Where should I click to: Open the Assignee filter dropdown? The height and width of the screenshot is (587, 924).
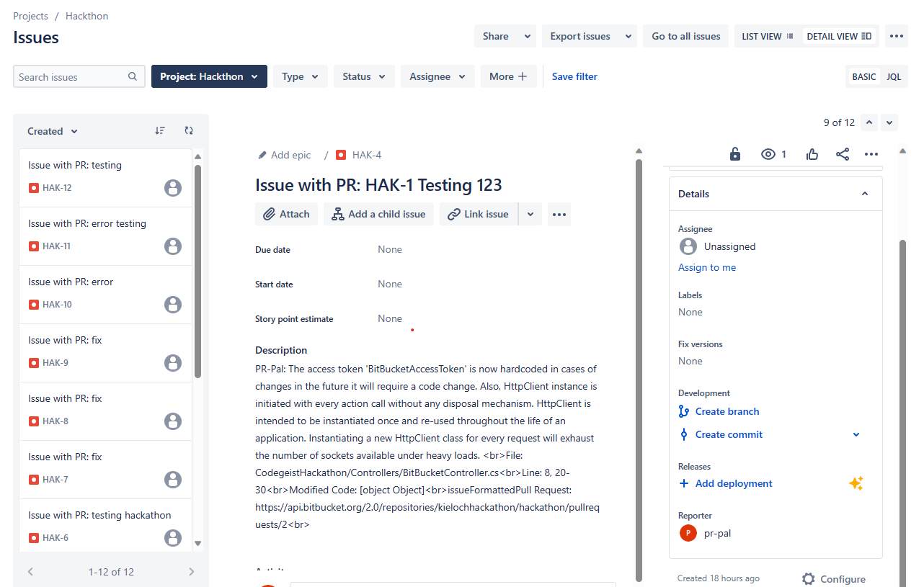pos(438,76)
